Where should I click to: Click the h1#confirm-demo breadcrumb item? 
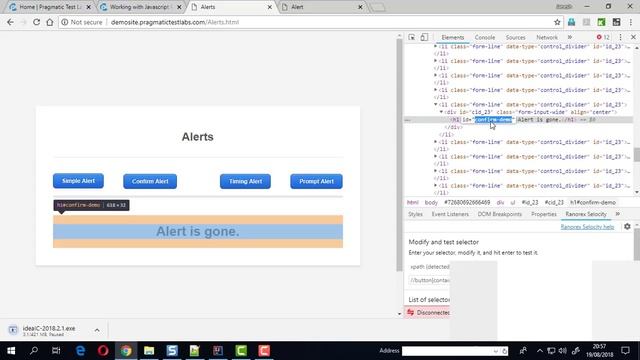(593, 202)
